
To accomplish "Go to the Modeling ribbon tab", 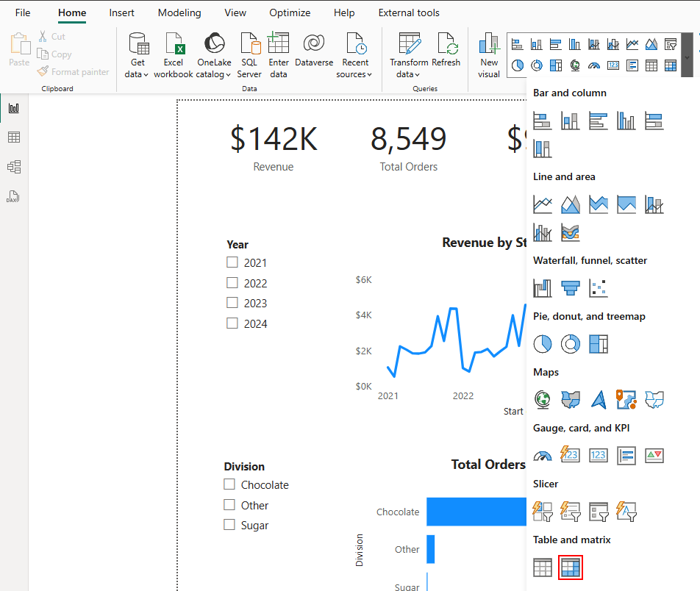I will 179,13.
